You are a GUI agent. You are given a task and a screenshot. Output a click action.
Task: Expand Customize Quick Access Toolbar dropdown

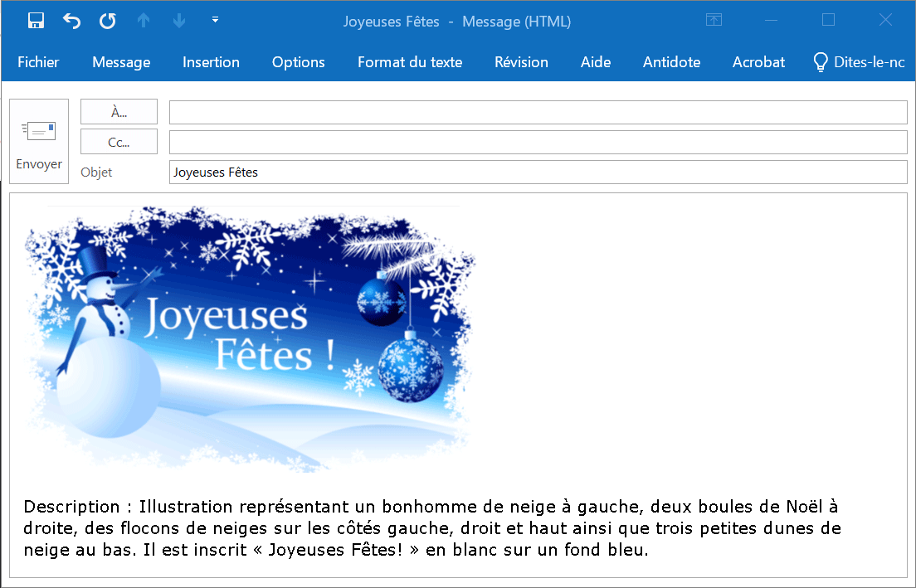215,20
